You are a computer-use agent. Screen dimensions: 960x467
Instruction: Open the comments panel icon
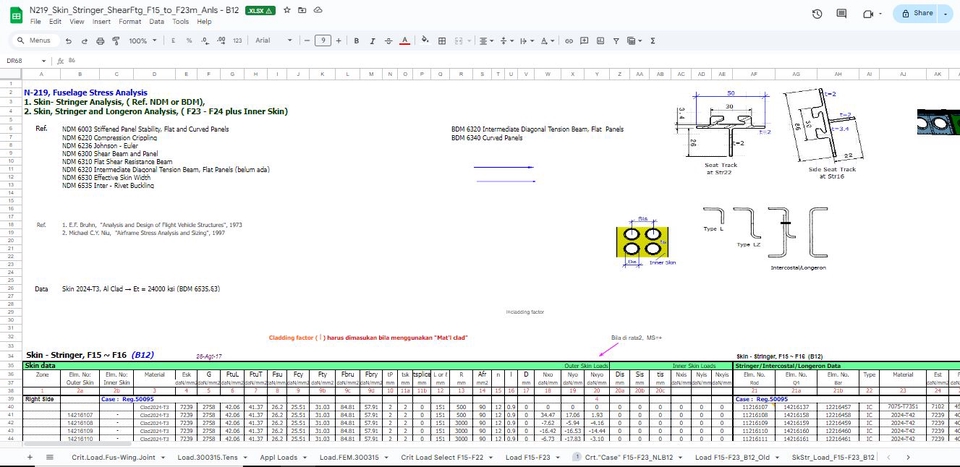coord(842,13)
